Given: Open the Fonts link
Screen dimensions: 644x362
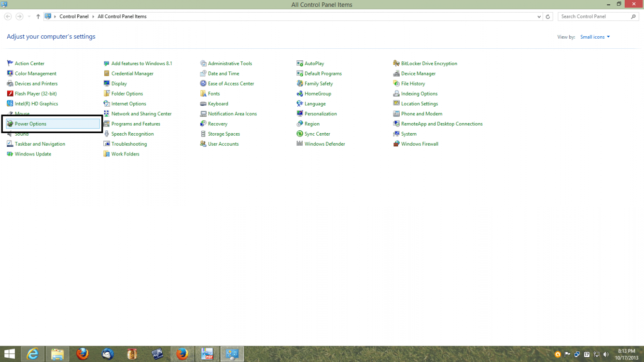Looking at the screenshot, I should pyautogui.click(x=214, y=94).
